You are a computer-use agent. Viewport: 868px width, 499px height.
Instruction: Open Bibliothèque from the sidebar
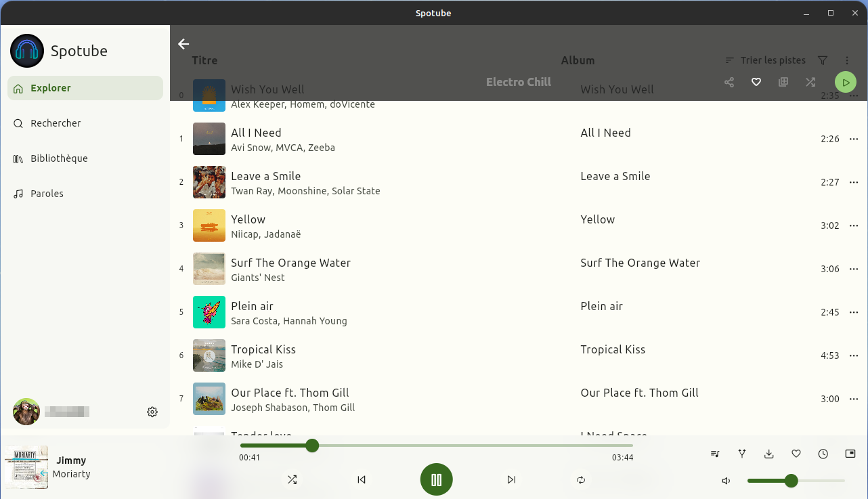59,158
